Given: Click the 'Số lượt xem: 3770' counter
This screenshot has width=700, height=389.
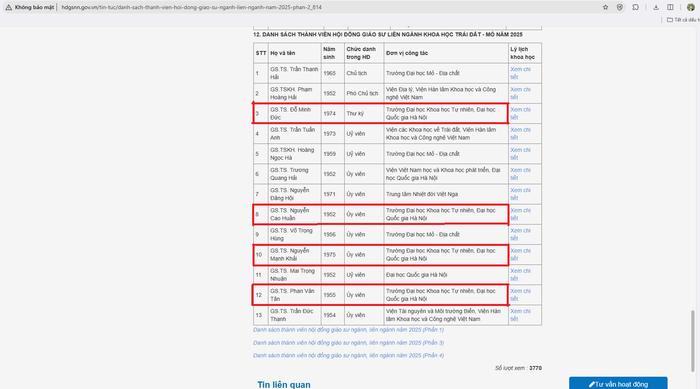Looking at the screenshot, I should [x=518, y=368].
